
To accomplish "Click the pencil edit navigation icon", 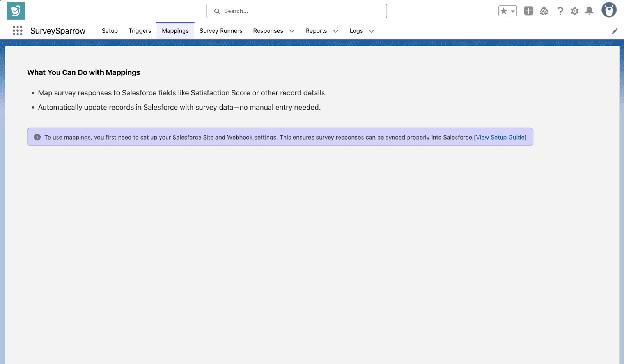I will (x=614, y=31).
